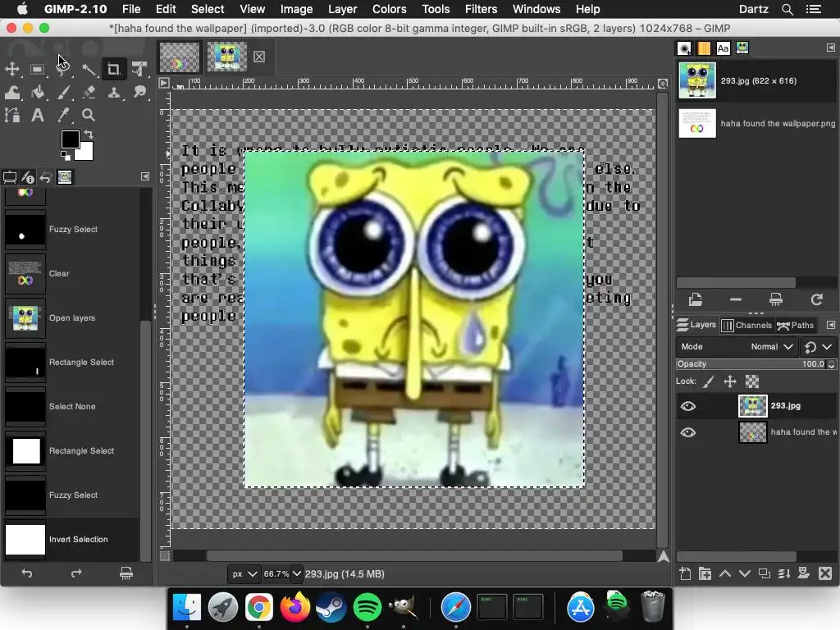Open Undo History dock configuration menu
This screenshot has height=630, width=840.
click(144, 176)
